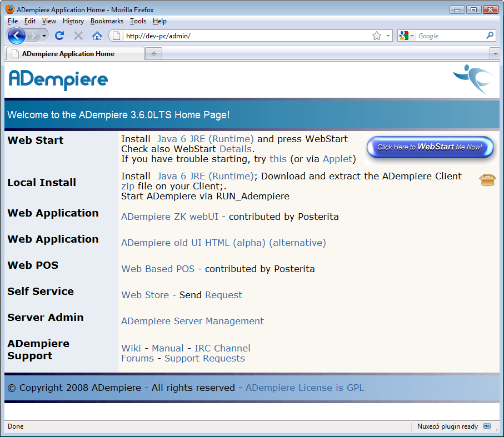The image size is (504, 437).
Task: Click the Google search field
Action: point(451,36)
